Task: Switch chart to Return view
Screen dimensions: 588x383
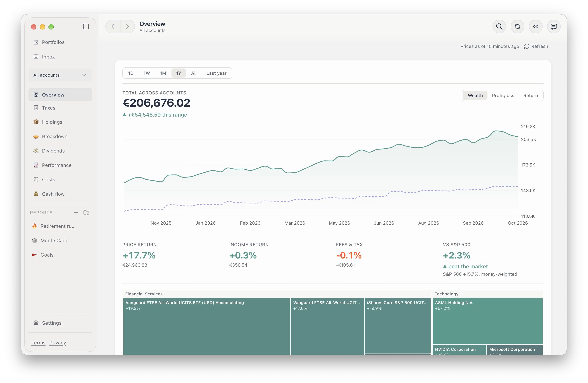Action: [530, 96]
